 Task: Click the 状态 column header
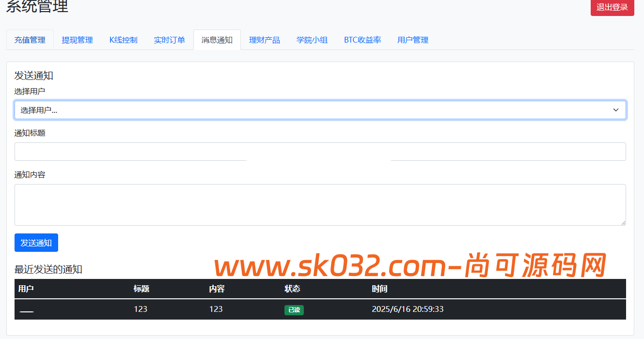click(x=292, y=288)
